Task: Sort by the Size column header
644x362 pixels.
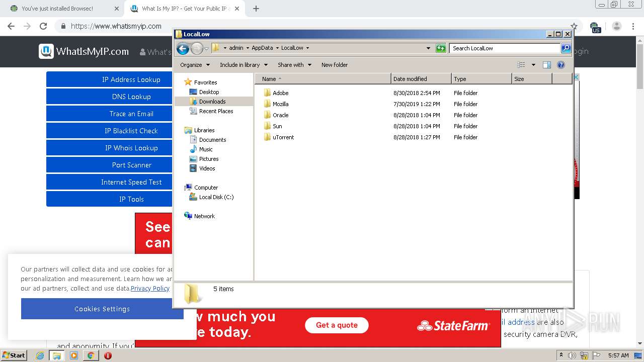Action: 532,79
